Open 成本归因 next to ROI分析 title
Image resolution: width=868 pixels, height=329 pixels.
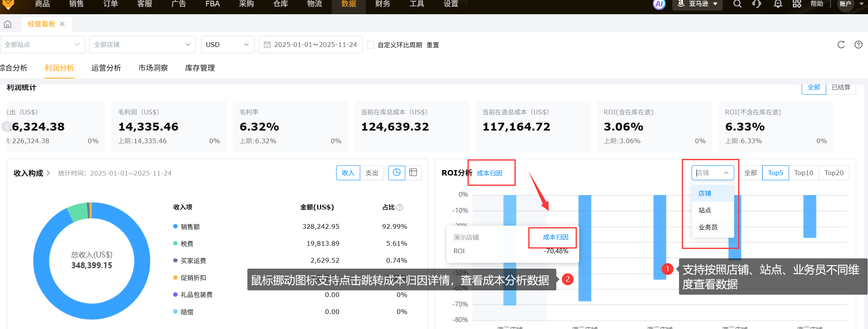click(490, 173)
